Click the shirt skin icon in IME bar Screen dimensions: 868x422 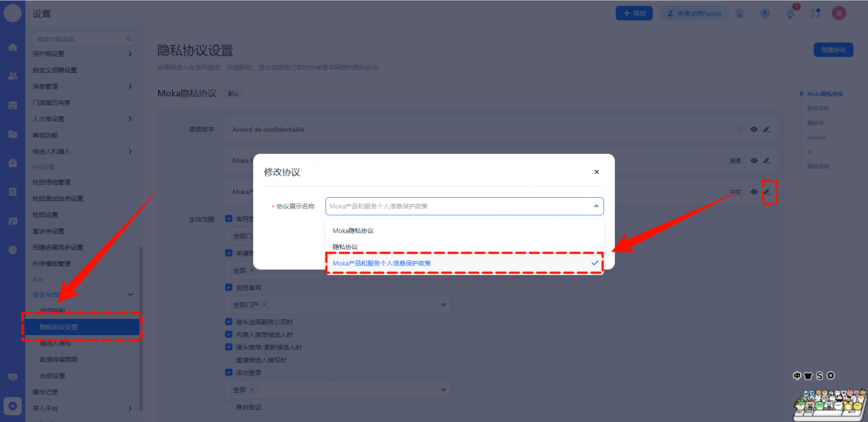click(808, 375)
